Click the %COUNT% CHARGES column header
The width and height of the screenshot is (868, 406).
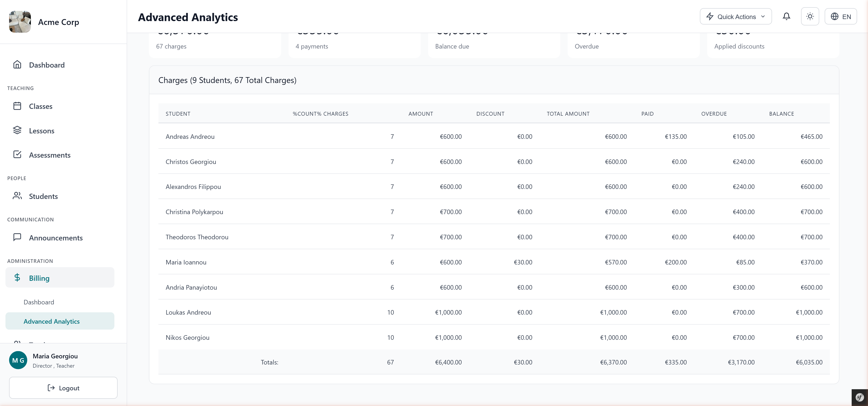(x=321, y=114)
